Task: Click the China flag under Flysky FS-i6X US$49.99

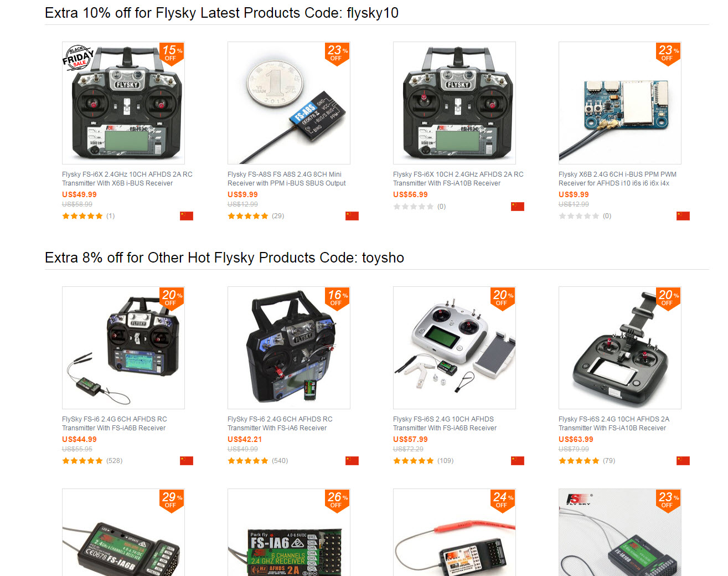Action: 187,216
